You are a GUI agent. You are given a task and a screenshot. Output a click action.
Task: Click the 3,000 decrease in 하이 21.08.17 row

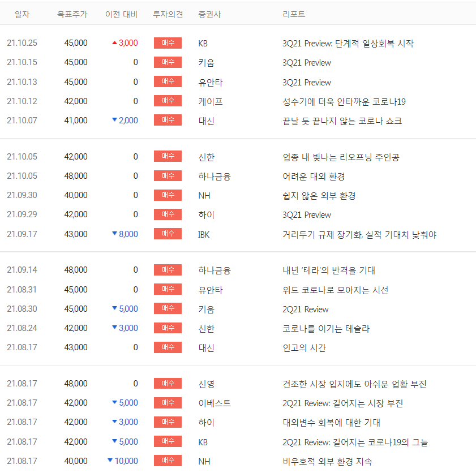point(125,422)
